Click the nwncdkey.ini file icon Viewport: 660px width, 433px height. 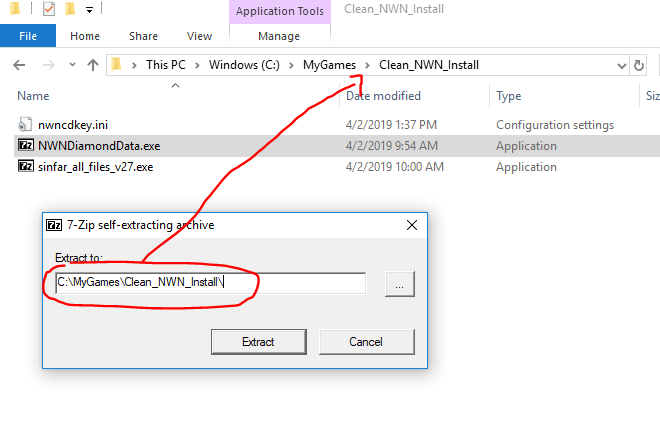(25, 125)
